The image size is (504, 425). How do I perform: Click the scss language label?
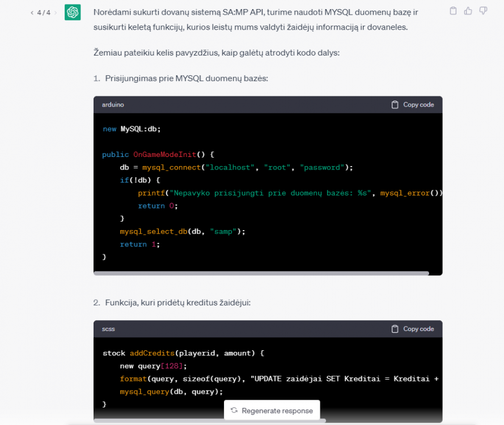[x=108, y=329]
